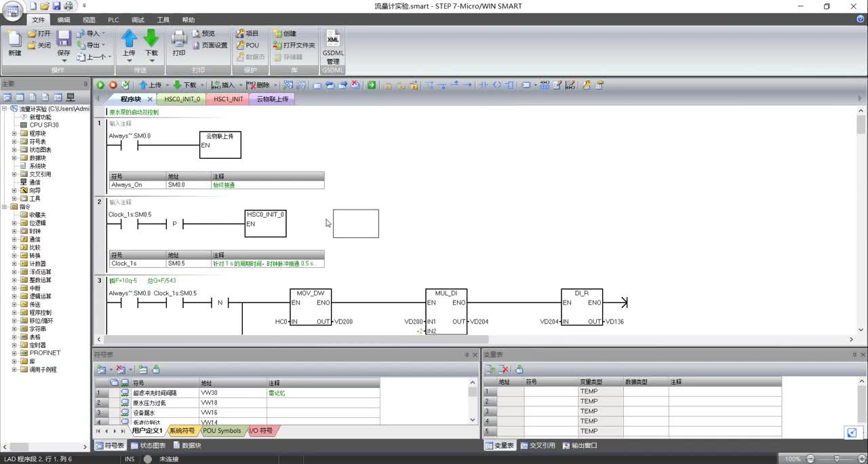Expand the 符号表 tree node
The height and width of the screenshot is (464, 868).
(14, 142)
